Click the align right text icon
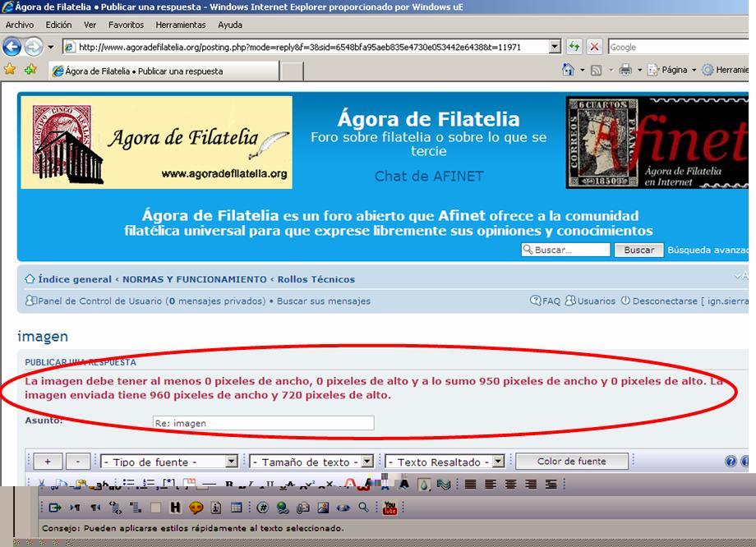Screen dimensions: 756x547 pos(531,484)
